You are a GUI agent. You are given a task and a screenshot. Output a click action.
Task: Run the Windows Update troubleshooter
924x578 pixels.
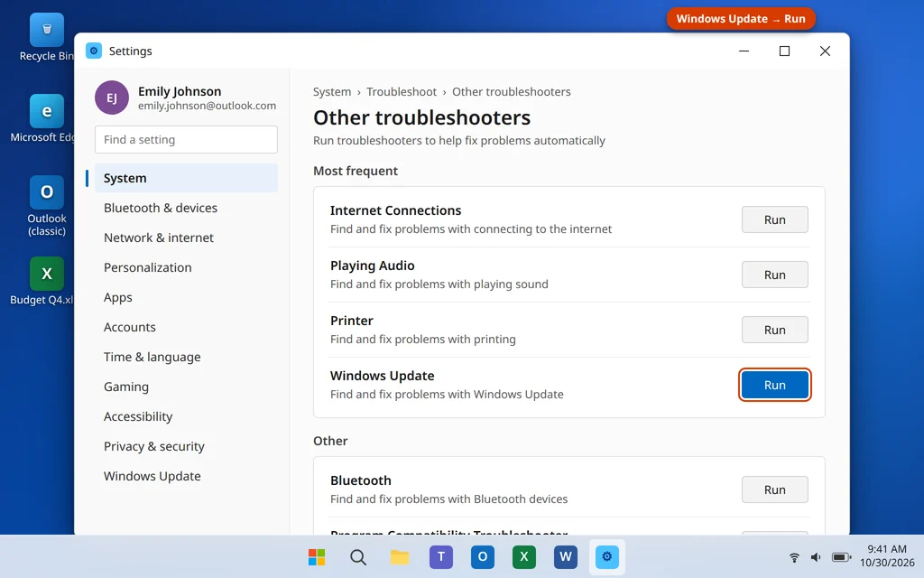tap(774, 385)
